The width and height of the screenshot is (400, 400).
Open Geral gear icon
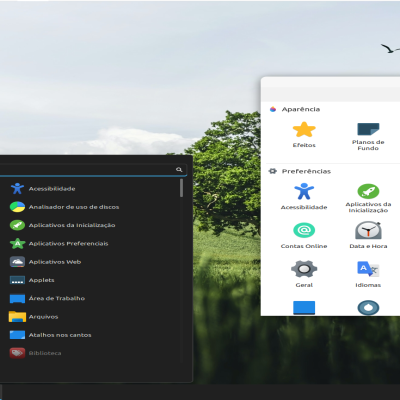point(304,269)
